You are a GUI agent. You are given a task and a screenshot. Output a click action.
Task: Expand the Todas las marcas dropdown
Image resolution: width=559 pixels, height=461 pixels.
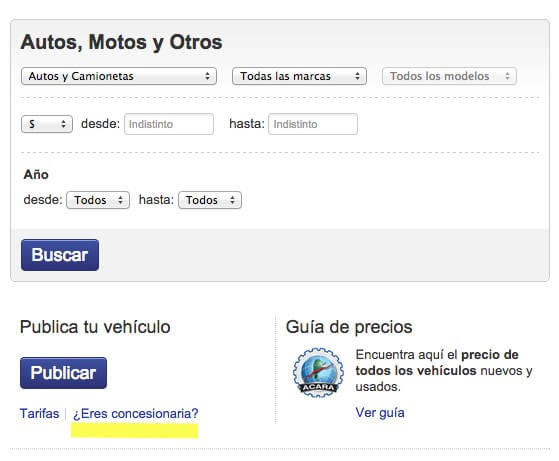[299, 76]
